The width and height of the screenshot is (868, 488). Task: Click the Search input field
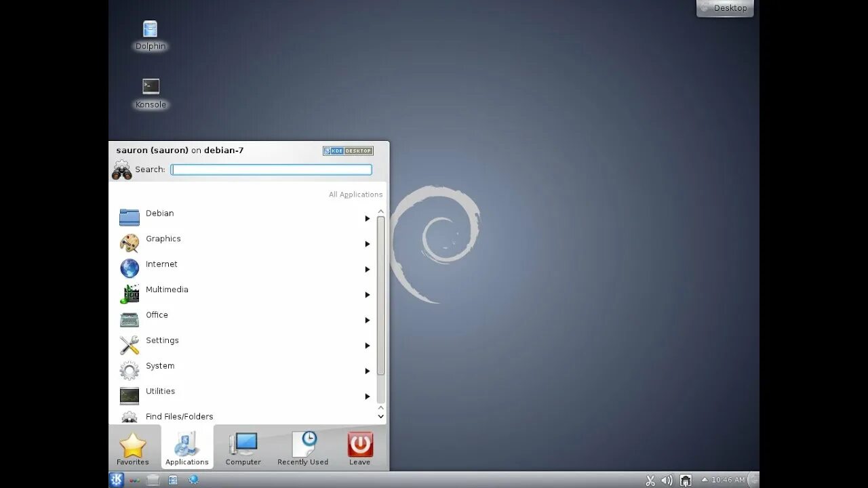pos(271,169)
